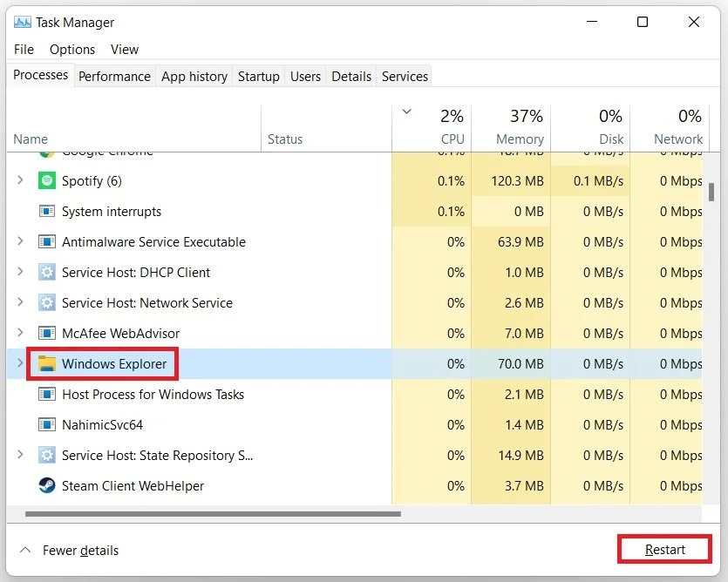Expand the Antimalware Service Executable row
728x582 pixels.
click(20, 241)
